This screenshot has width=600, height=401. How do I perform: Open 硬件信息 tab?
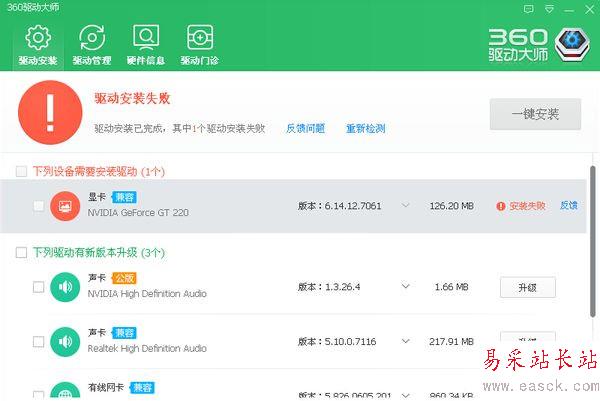point(146,45)
